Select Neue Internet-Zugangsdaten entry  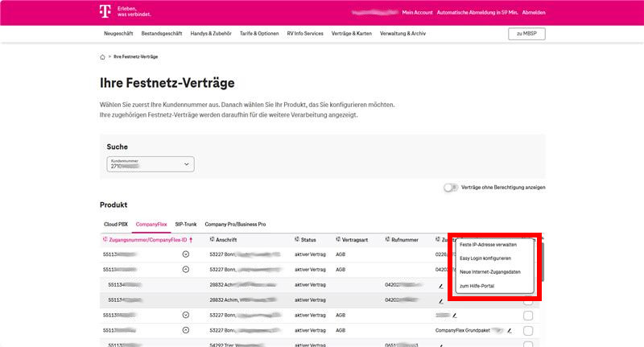click(x=490, y=272)
